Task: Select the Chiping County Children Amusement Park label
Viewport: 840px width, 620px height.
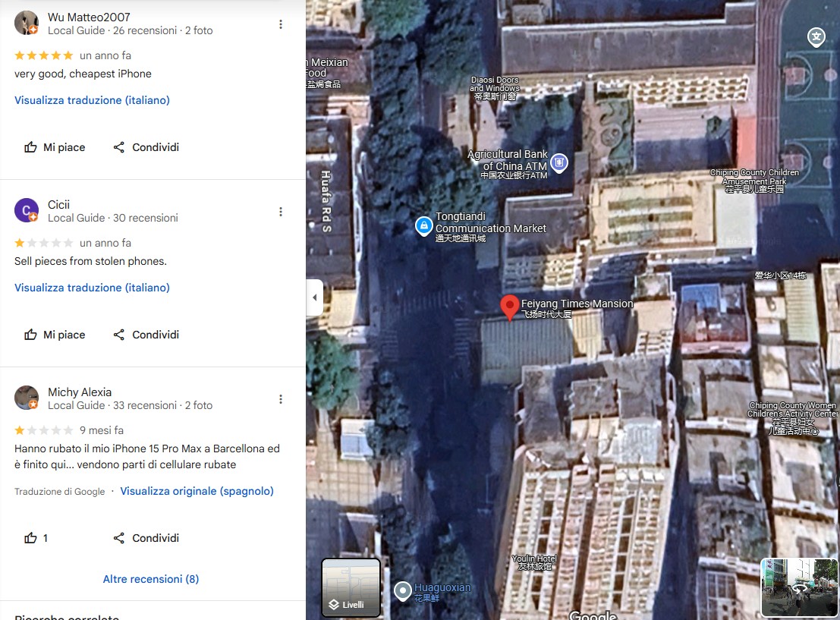Action: click(754, 181)
